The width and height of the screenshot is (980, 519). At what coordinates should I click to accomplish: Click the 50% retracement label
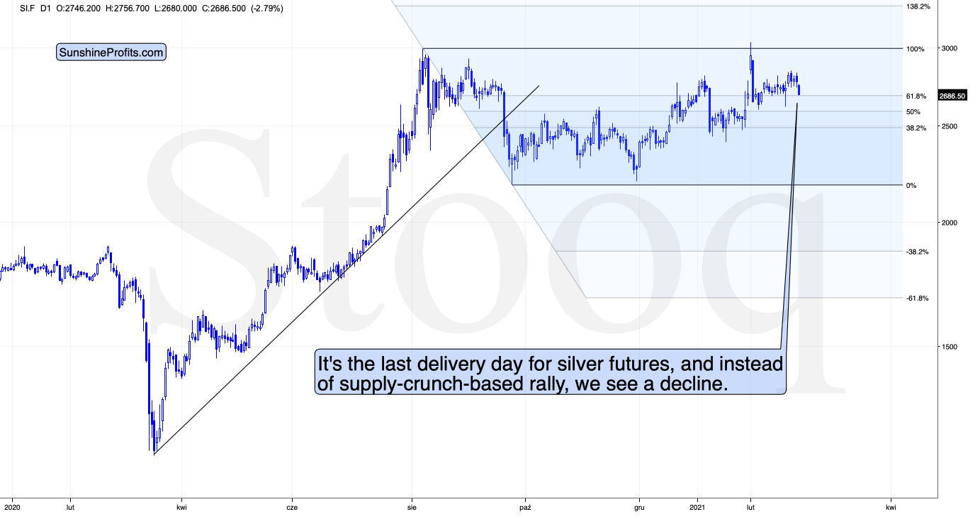coord(913,112)
